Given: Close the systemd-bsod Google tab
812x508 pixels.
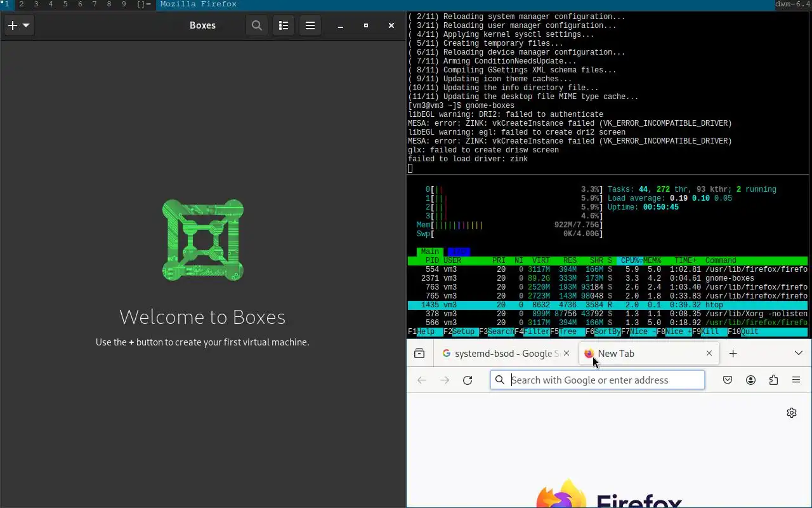Looking at the screenshot, I should point(566,354).
